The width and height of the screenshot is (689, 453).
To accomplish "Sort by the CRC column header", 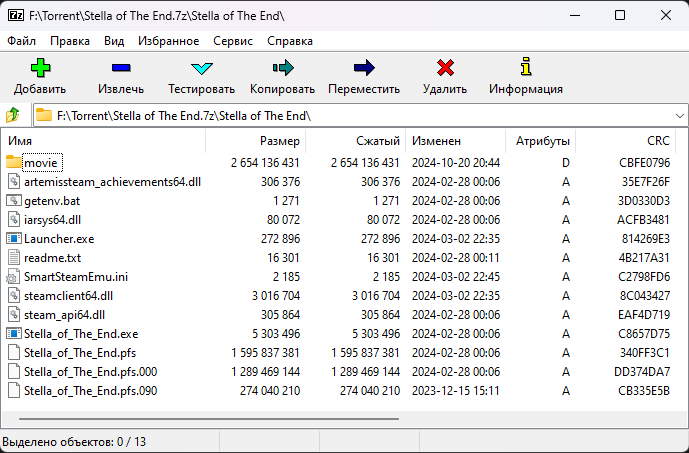I will coord(657,141).
